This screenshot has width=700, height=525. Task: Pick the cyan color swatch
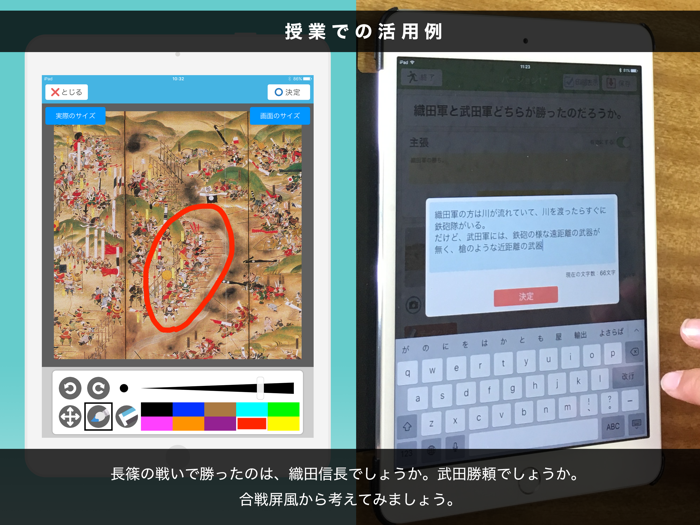tap(252, 409)
